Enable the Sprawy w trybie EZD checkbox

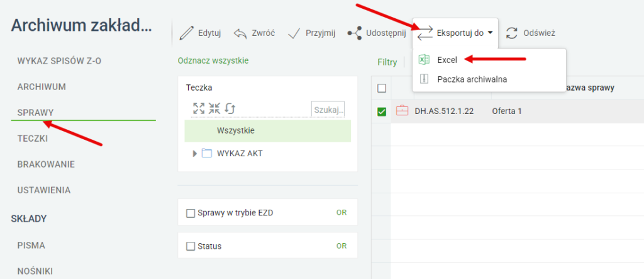tap(190, 213)
